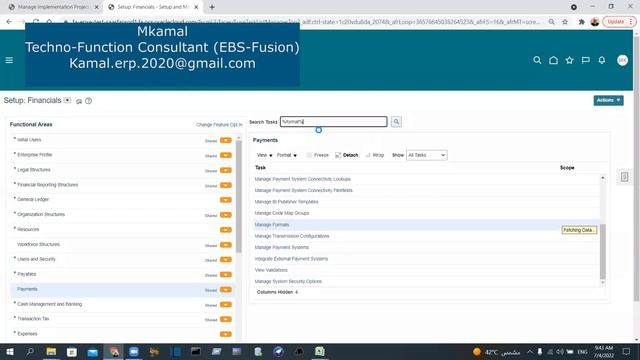Viewport: 640px width, 360px height.
Task: Open the Show All Tasks combo box
Action: point(427,155)
